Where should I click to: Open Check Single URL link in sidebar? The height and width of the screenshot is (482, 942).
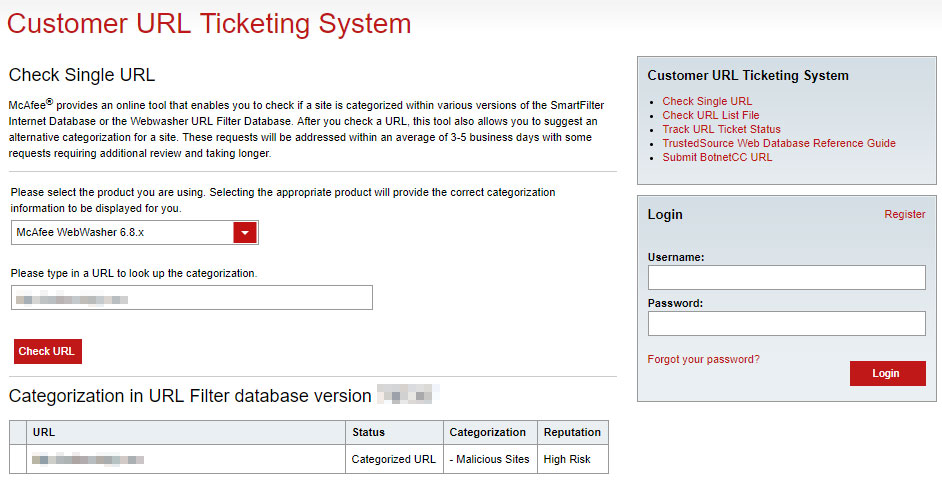point(707,101)
